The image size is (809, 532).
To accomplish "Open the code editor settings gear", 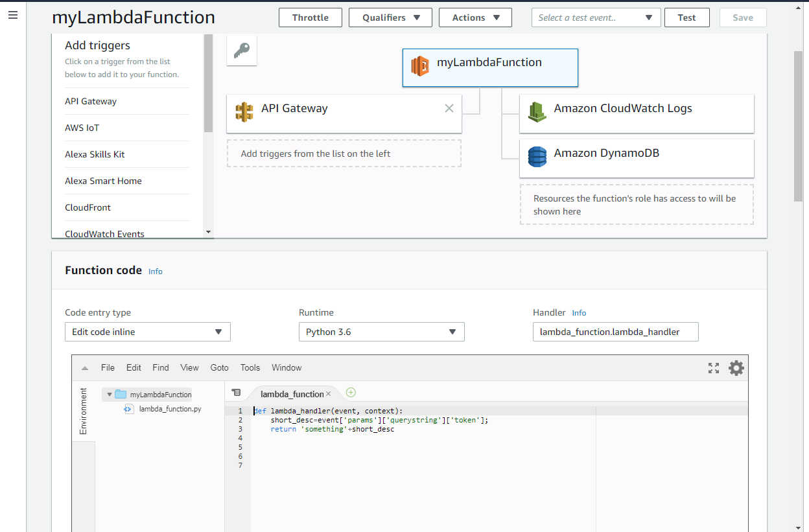I will click(736, 367).
